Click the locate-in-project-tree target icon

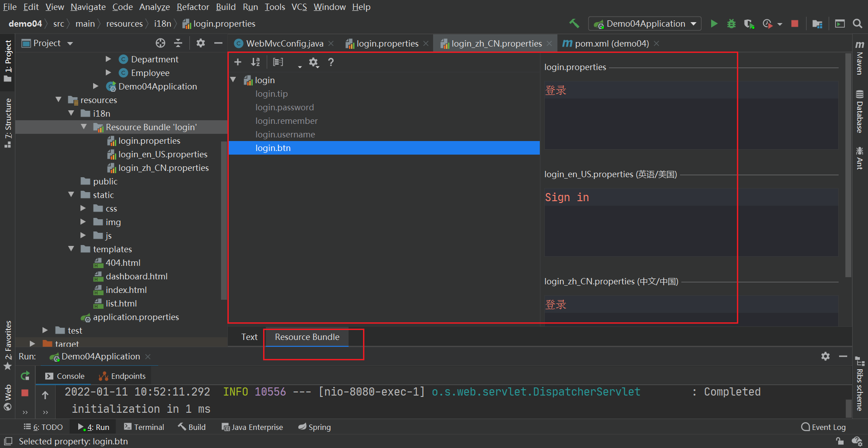(x=160, y=43)
